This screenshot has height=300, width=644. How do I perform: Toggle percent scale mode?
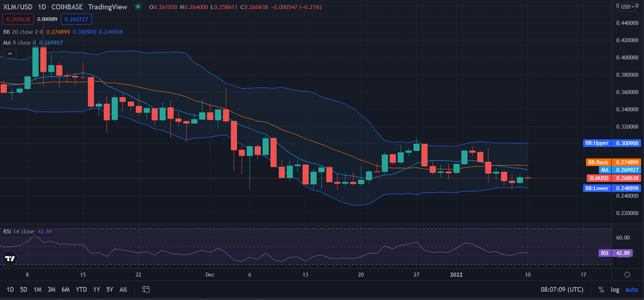click(x=601, y=290)
